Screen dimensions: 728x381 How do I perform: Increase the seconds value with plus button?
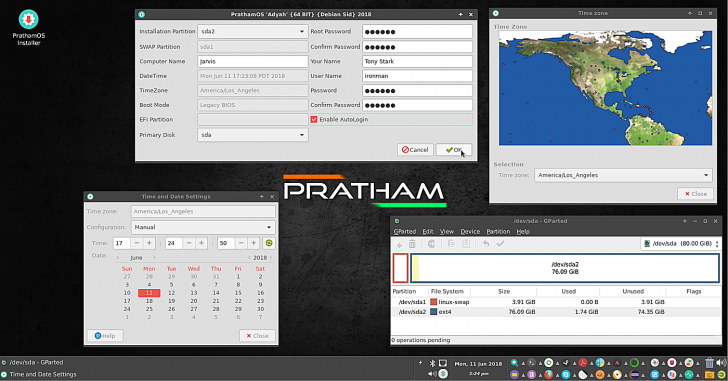tap(254, 243)
